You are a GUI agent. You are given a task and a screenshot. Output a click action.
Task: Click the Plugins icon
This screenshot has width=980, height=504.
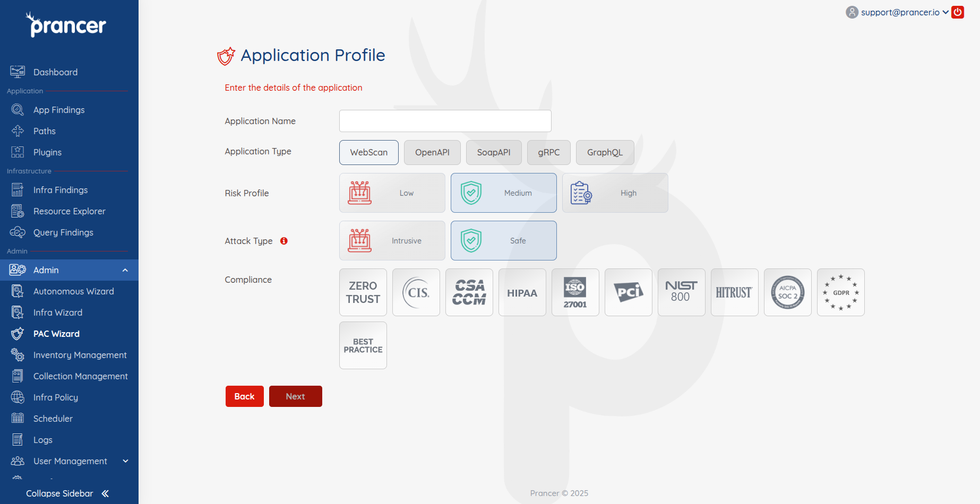pyautogui.click(x=18, y=152)
